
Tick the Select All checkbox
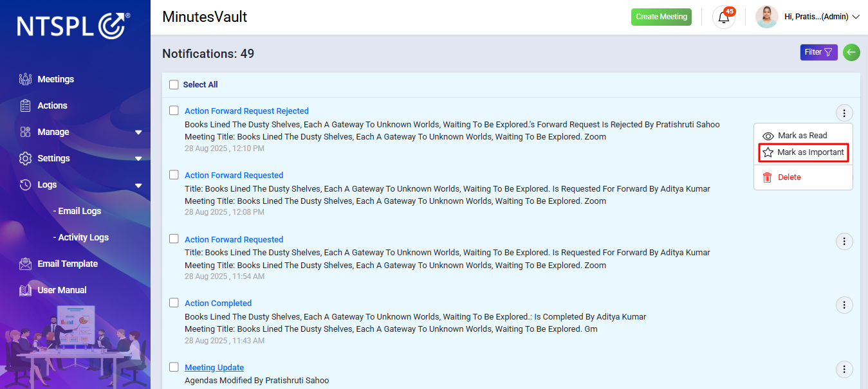click(x=174, y=84)
